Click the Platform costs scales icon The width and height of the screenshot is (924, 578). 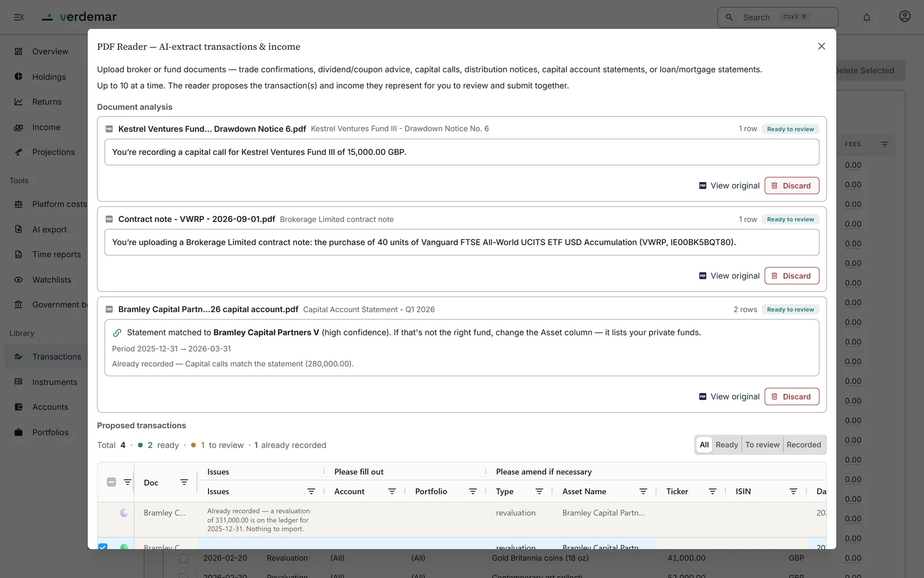point(18,204)
